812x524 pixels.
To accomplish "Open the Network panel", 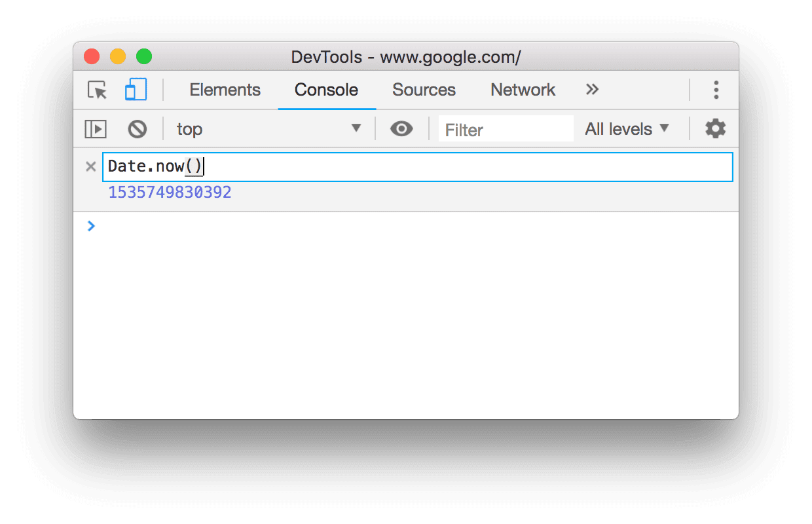I will (x=522, y=90).
